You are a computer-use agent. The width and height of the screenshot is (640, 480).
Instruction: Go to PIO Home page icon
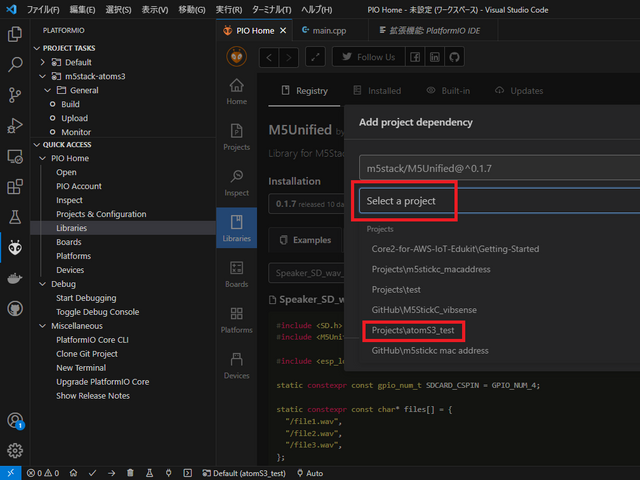point(236,92)
